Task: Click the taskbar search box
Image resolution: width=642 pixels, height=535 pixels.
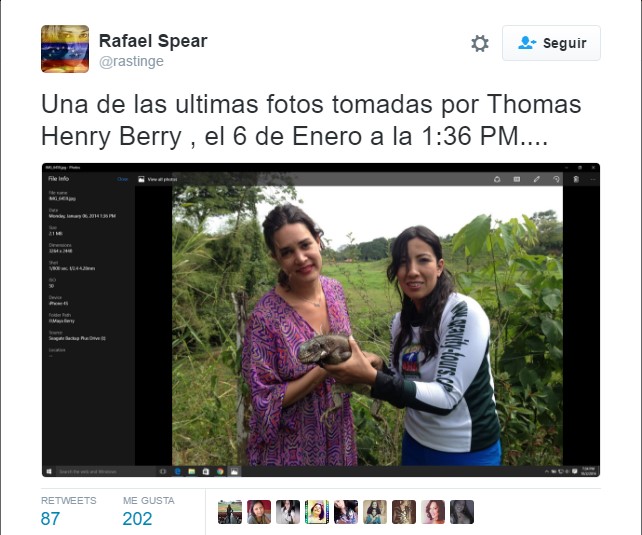Action: (106, 472)
